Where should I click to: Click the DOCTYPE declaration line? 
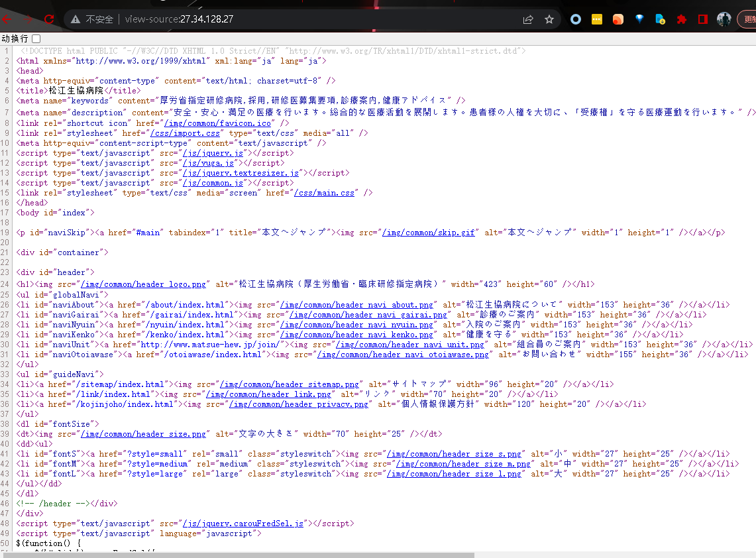273,50
